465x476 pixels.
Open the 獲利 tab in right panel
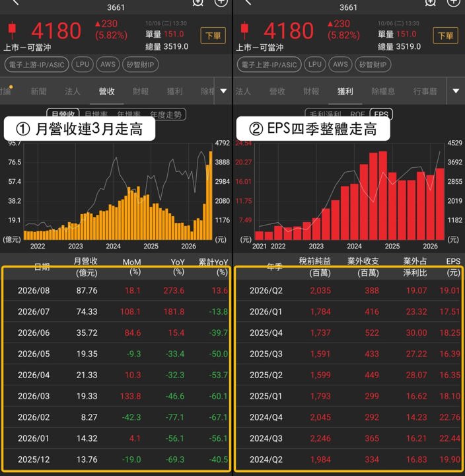(x=345, y=91)
